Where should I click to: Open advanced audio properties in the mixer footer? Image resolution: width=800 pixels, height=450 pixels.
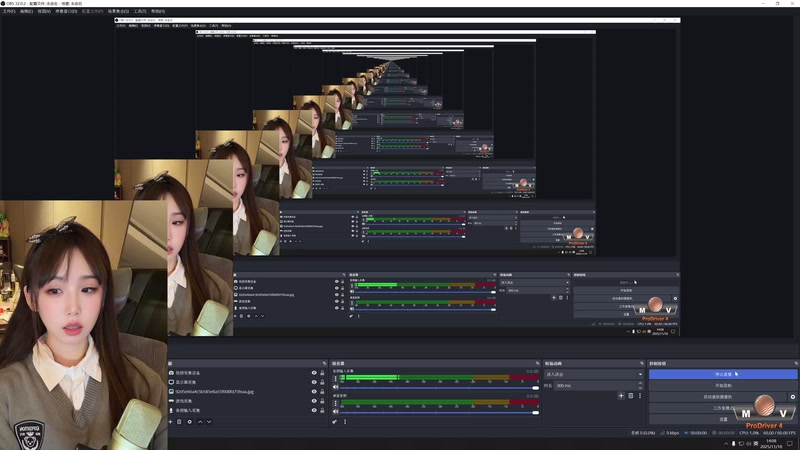tap(335, 422)
